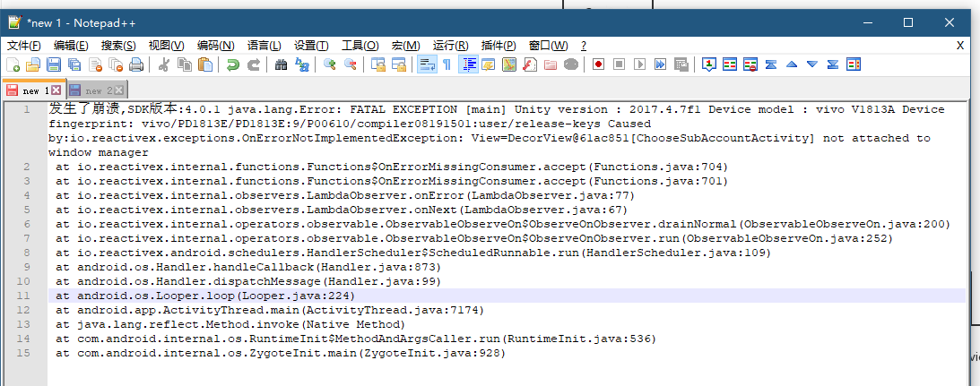Click the Compare files toolbar icon
Image resolution: width=980 pixels, height=386 pixels.
coord(729,64)
